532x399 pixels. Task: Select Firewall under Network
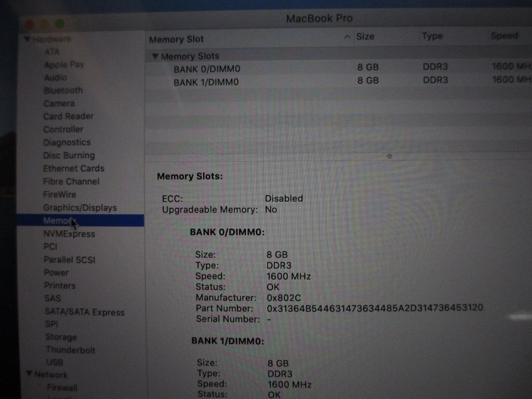point(62,388)
